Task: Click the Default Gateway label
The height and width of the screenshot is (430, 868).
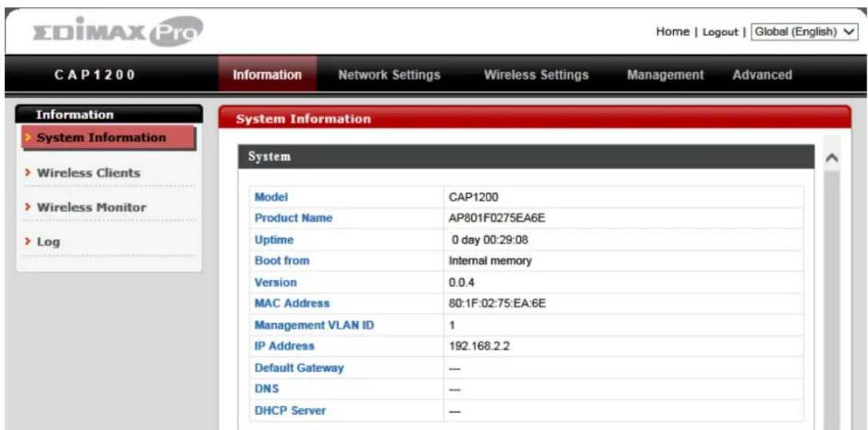Action: pos(299,368)
